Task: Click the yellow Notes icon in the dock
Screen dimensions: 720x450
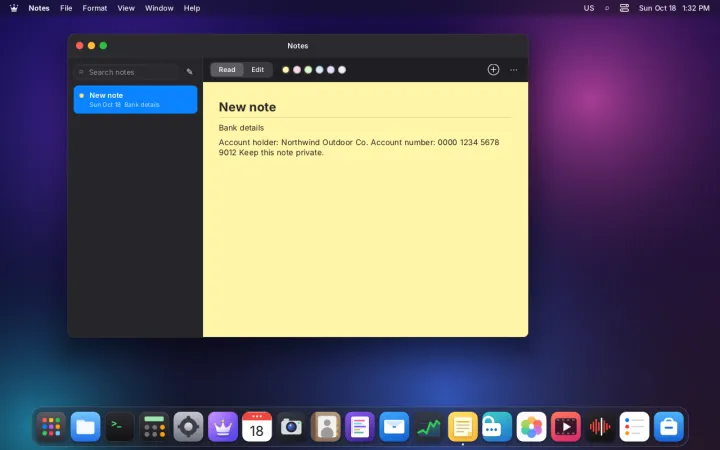Action: [462, 427]
